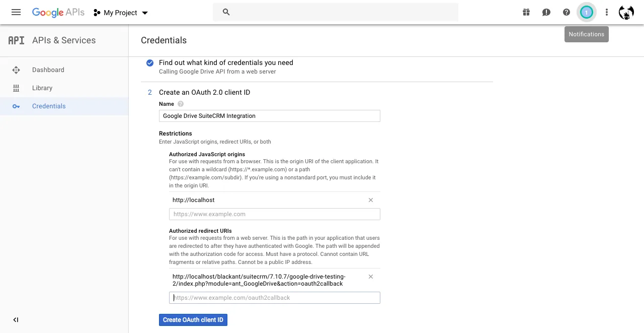644x333 pixels.
Task: Open the Notifications bell badge
Action: pyautogui.click(x=587, y=12)
